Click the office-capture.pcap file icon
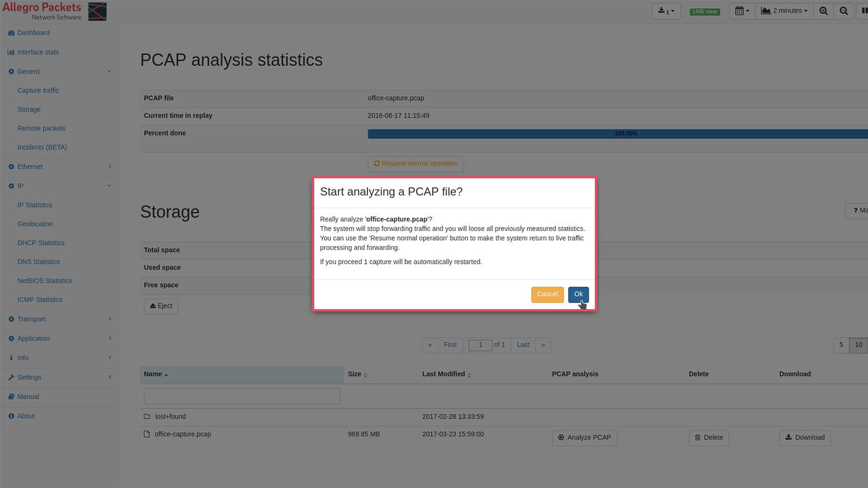 147,434
